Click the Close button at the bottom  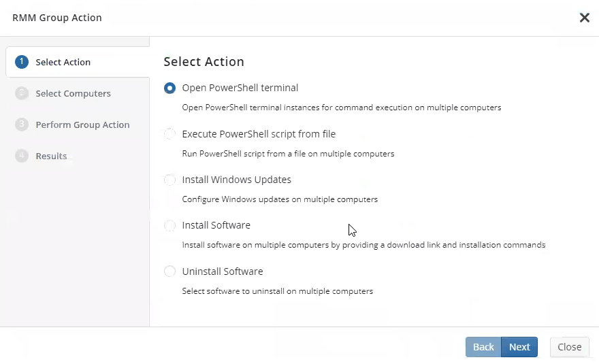(x=570, y=347)
